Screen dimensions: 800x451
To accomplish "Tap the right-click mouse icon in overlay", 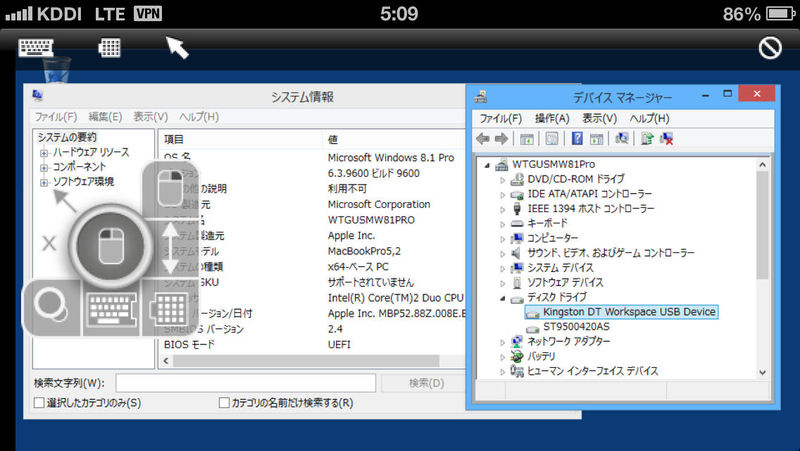I will pos(170,188).
